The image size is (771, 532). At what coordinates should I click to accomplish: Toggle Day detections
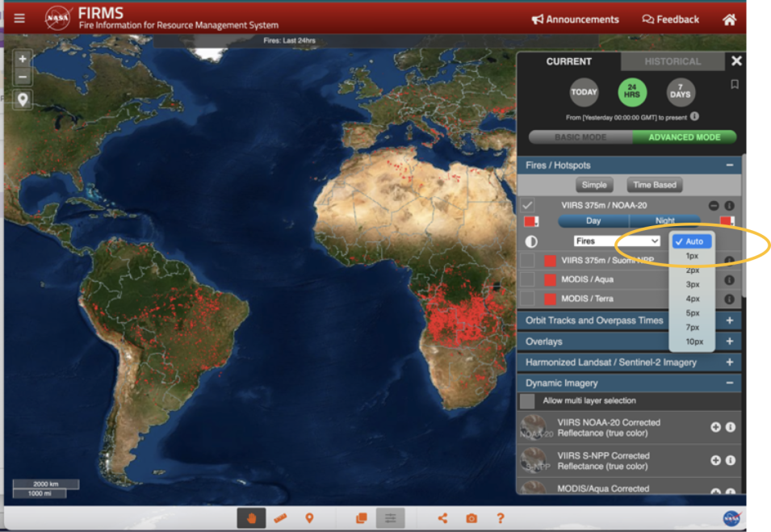(593, 220)
